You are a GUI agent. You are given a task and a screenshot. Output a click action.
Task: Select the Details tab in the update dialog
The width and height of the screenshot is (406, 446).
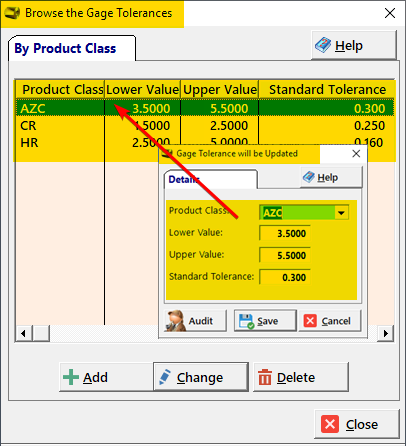click(211, 179)
